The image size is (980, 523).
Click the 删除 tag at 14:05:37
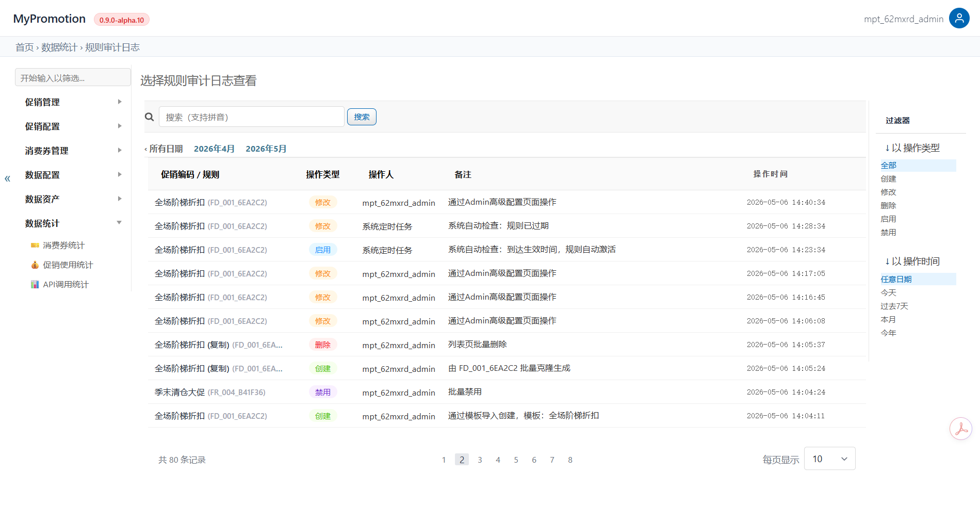323,345
